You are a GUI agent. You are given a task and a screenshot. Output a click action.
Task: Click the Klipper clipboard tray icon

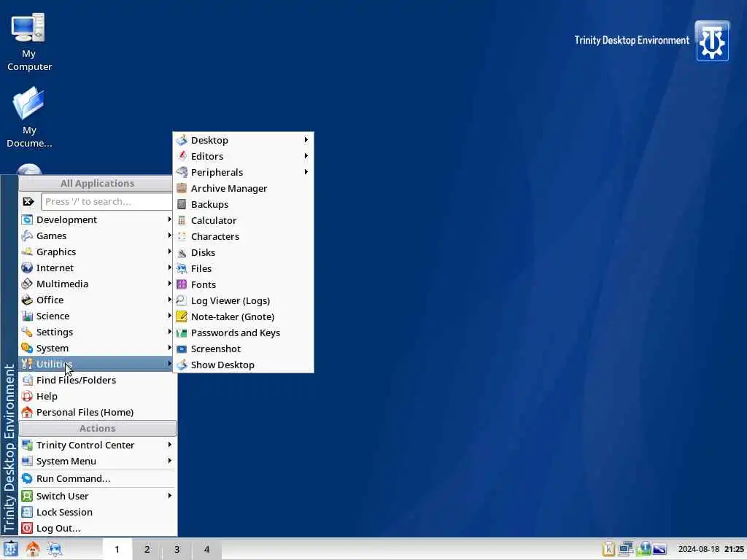point(608,549)
